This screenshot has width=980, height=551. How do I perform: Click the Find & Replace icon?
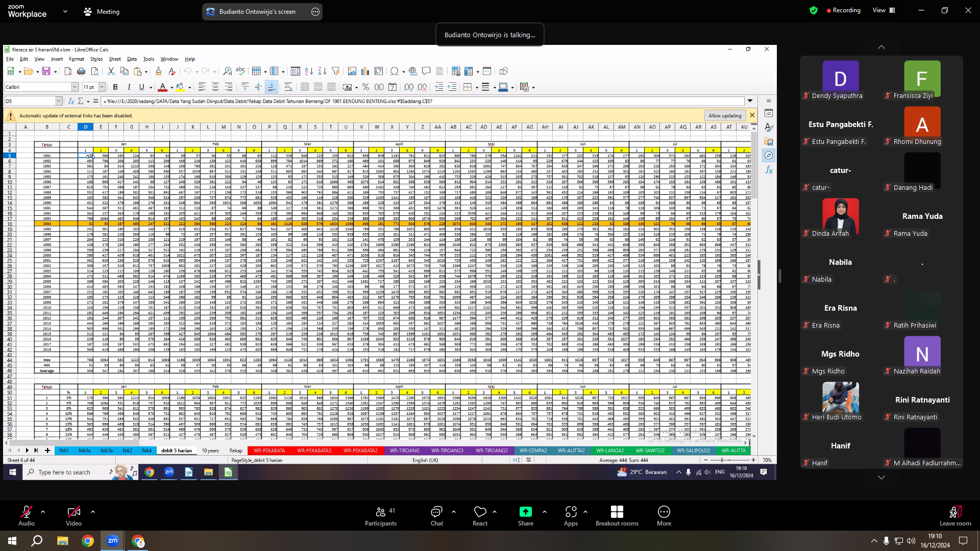pos(228,71)
